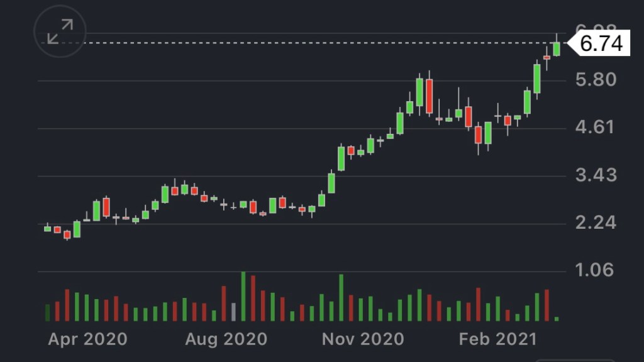Click the last small green volume bar
The width and height of the screenshot is (644, 362).
(557, 319)
